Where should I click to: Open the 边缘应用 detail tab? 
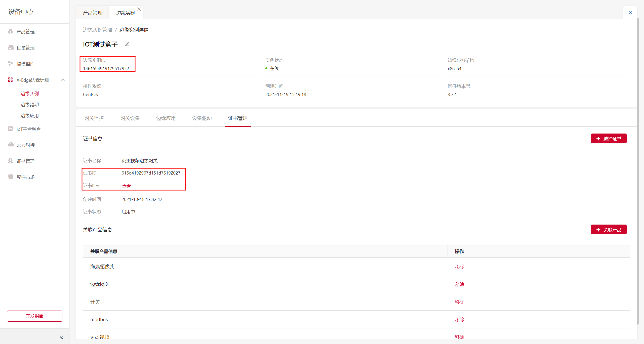pyautogui.click(x=166, y=118)
